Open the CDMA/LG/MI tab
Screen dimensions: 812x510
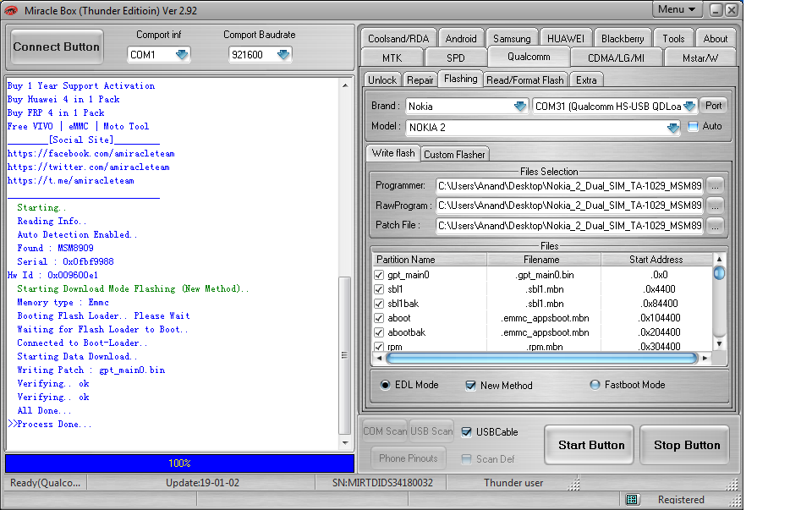pyautogui.click(x=617, y=58)
